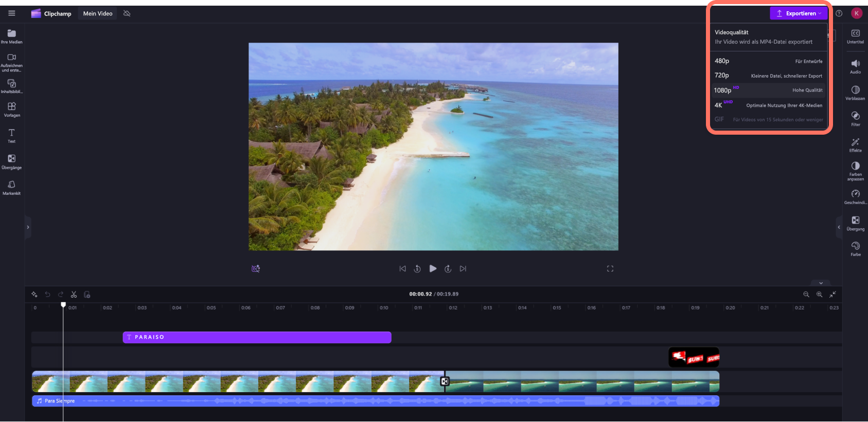Open the hamburger main menu
Image resolution: width=868 pixels, height=422 pixels.
pos(11,13)
